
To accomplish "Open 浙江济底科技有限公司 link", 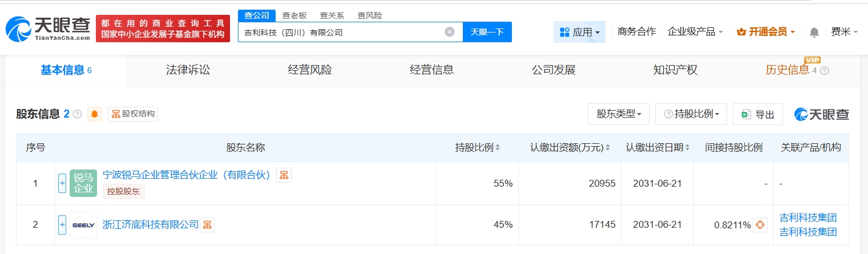I will pos(151,225).
